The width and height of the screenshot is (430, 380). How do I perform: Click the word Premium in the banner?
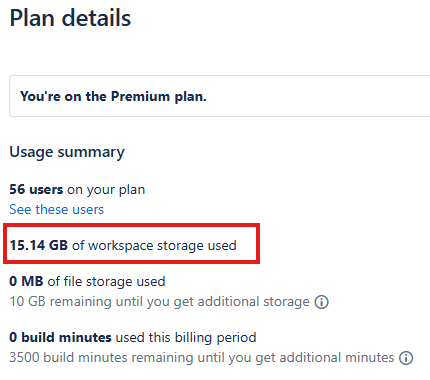point(140,96)
